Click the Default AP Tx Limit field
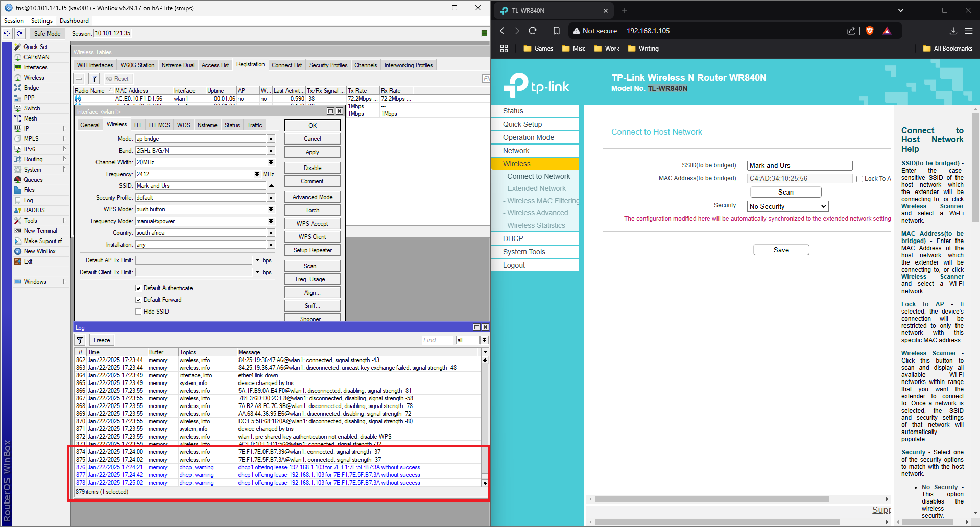Screen dimensions: 980x527 pyautogui.click(x=194, y=260)
